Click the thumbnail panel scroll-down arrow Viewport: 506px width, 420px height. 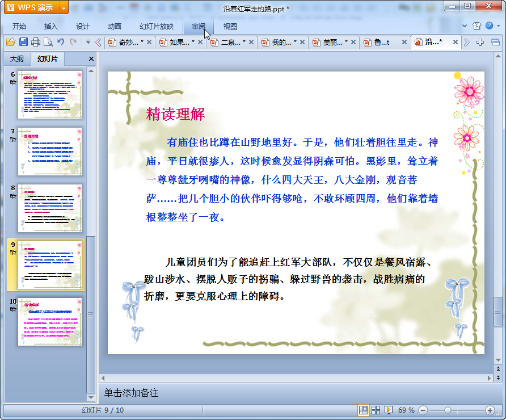[x=91, y=397]
